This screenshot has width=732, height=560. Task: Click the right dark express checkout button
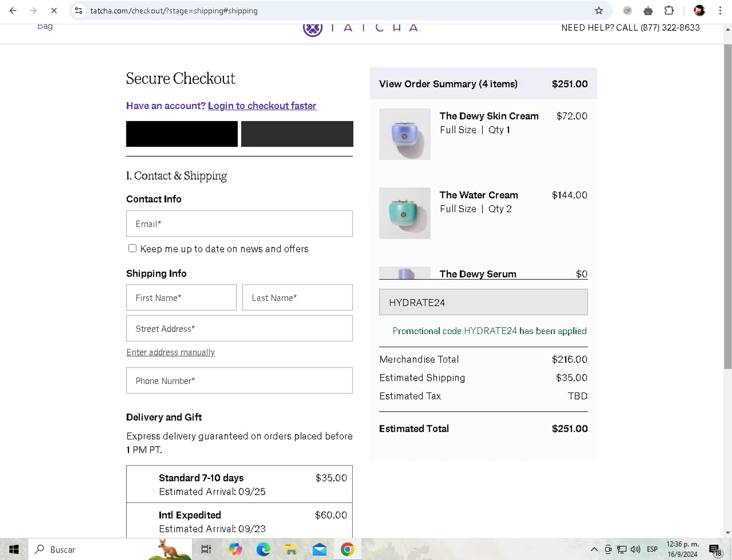297,134
